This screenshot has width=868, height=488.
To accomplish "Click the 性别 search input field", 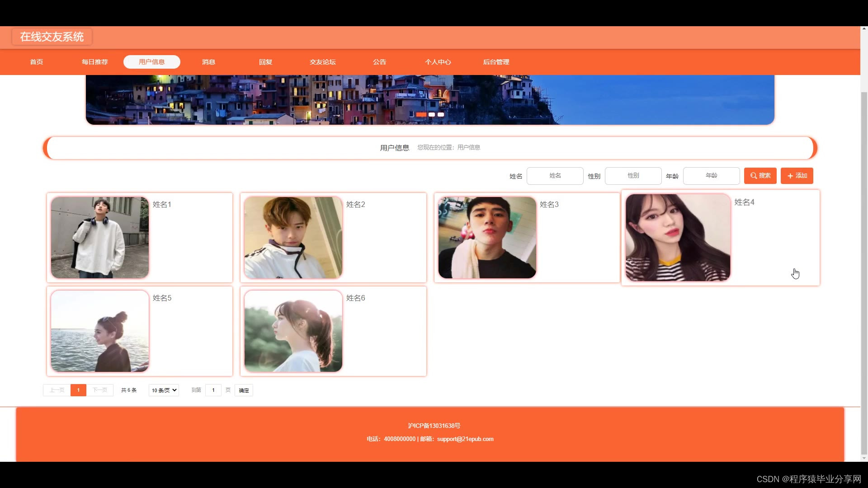I will (x=633, y=176).
